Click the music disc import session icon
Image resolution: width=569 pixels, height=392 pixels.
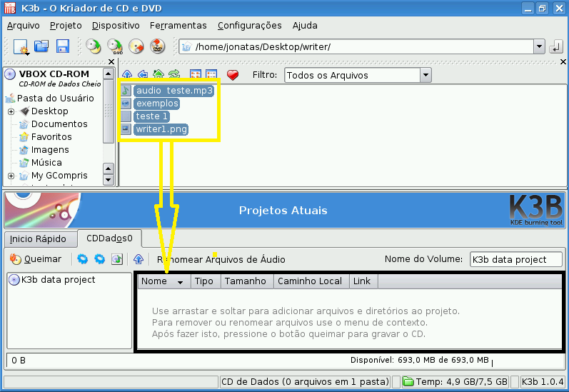[117, 259]
